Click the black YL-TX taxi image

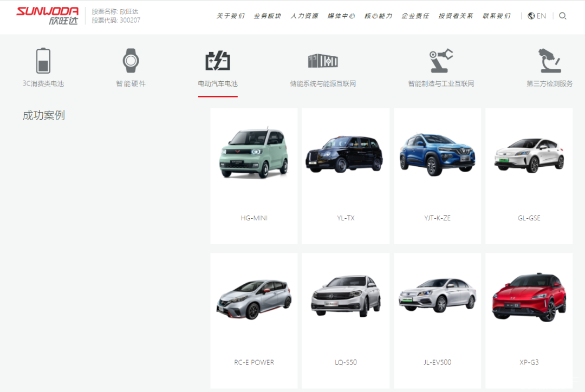click(x=345, y=154)
